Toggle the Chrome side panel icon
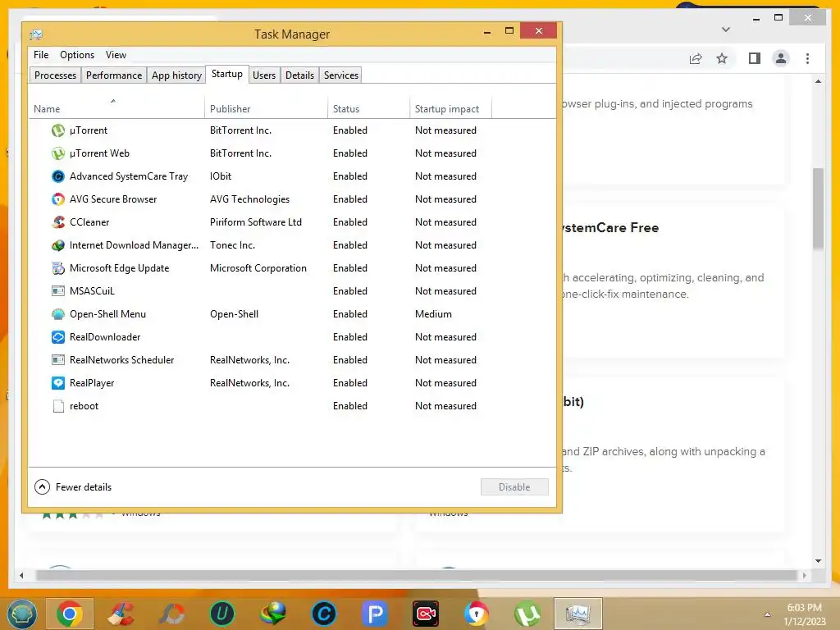This screenshot has height=630, width=840. coord(755,58)
